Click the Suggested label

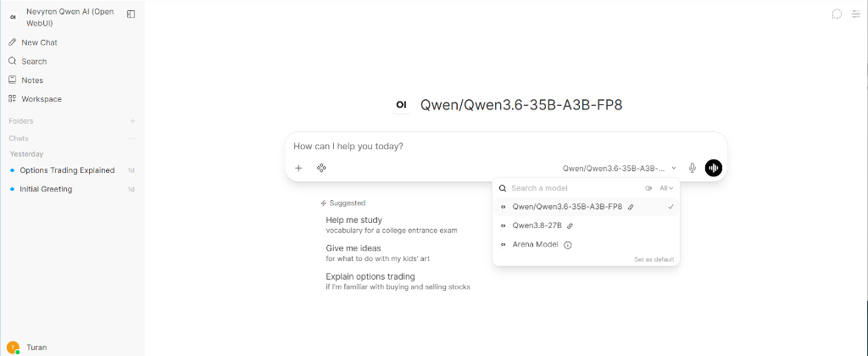click(x=347, y=203)
